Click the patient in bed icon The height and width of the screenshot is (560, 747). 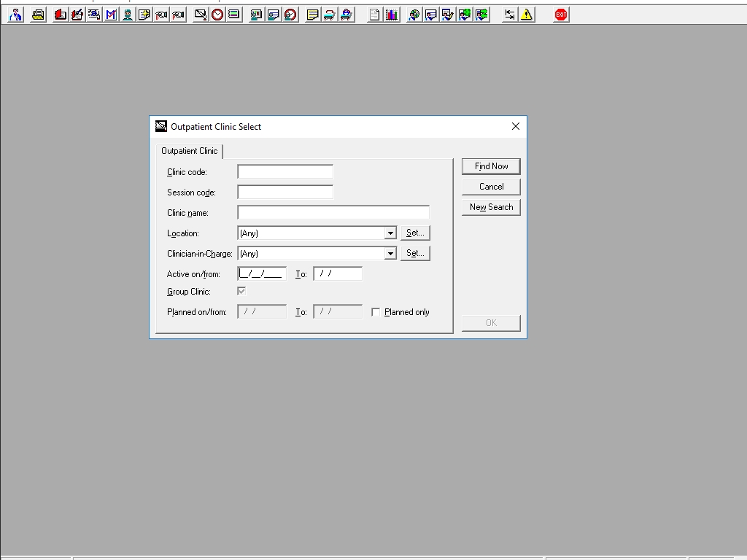pyautogui.click(x=347, y=15)
